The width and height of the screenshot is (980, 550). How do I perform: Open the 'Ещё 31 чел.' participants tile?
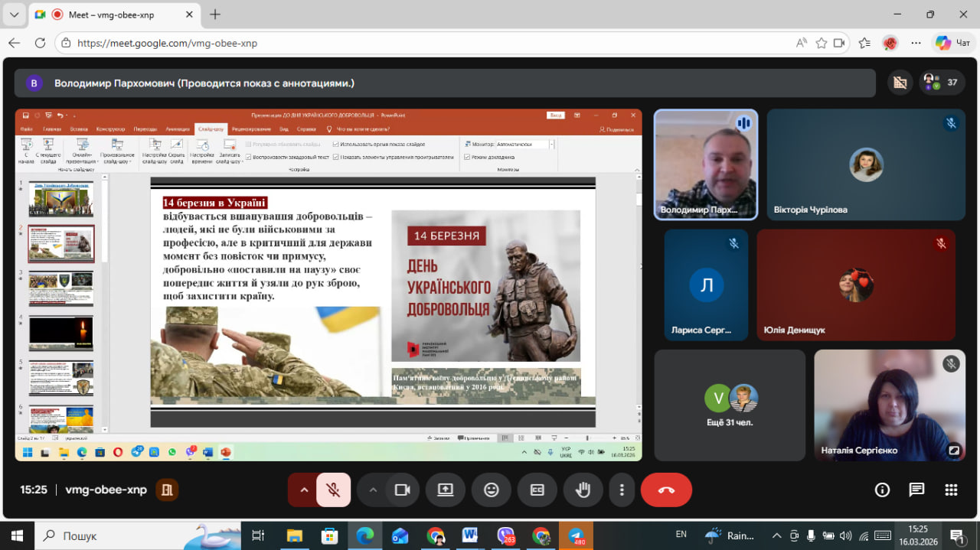pyautogui.click(x=730, y=405)
